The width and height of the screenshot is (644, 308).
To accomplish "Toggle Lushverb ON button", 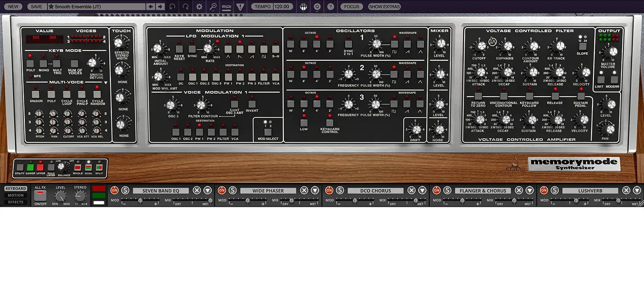I will click(544, 190).
